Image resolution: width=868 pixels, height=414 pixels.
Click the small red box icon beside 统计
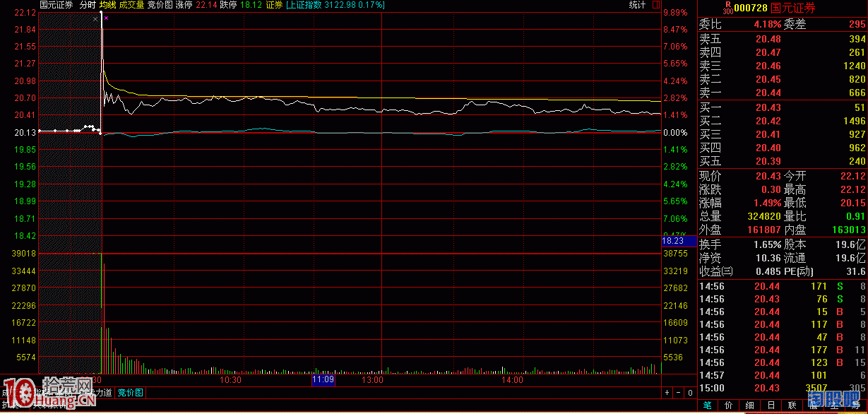[656, 5]
